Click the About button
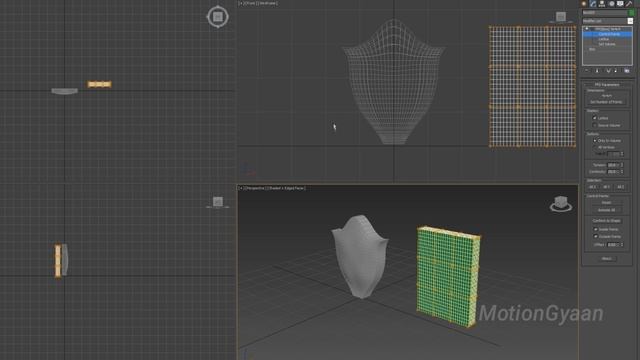Viewport: 640px width, 360px height. pyautogui.click(x=607, y=258)
